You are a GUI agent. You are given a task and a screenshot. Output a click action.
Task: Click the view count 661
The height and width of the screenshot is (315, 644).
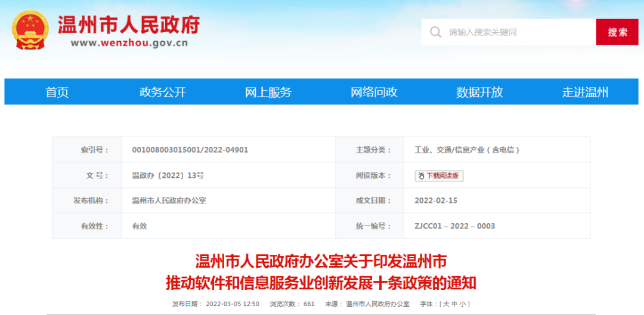[x=309, y=304]
